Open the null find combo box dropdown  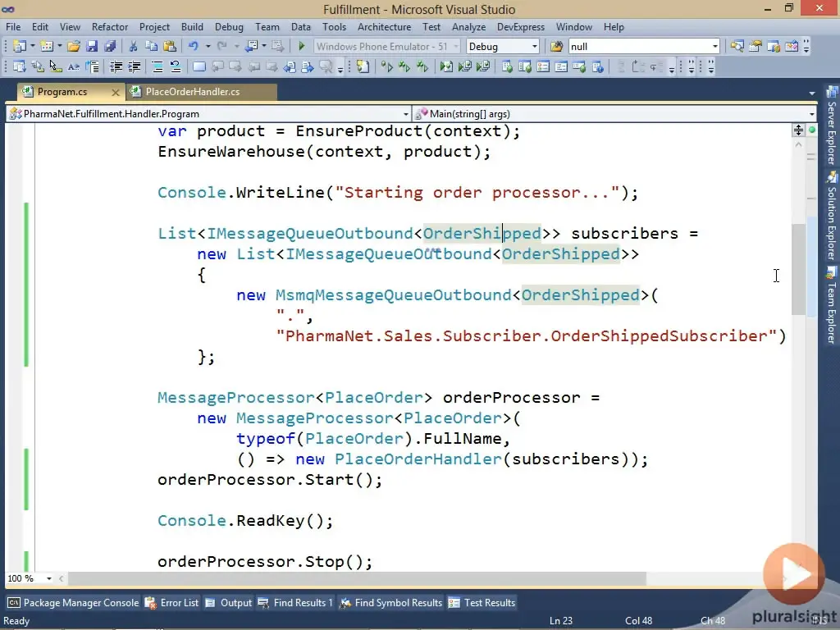point(714,47)
